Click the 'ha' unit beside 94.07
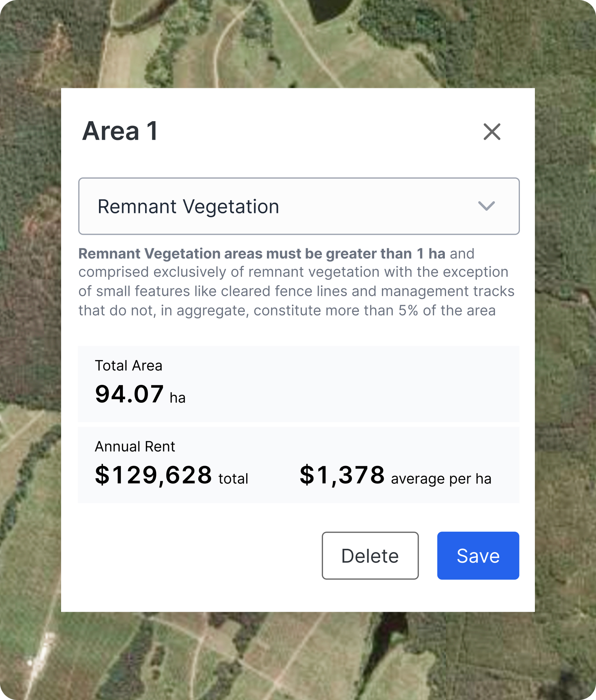Viewport: 596px width, 700px height. [x=178, y=398]
